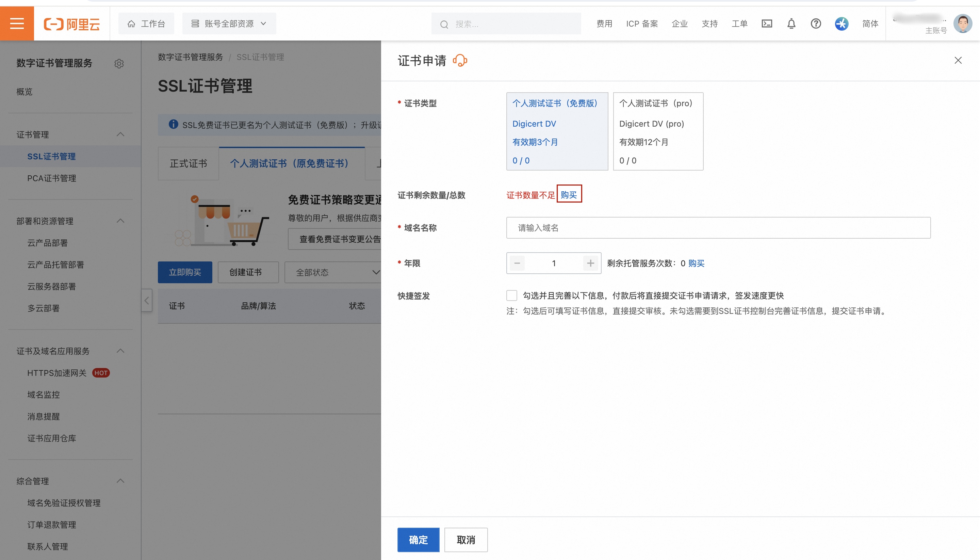Open 域名监控 in the sidebar
This screenshot has height=560, width=980.
pyautogui.click(x=44, y=395)
